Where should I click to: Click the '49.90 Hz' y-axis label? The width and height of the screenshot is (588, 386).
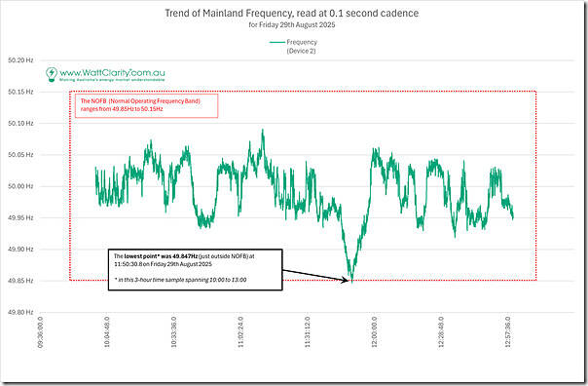pyautogui.click(x=20, y=249)
